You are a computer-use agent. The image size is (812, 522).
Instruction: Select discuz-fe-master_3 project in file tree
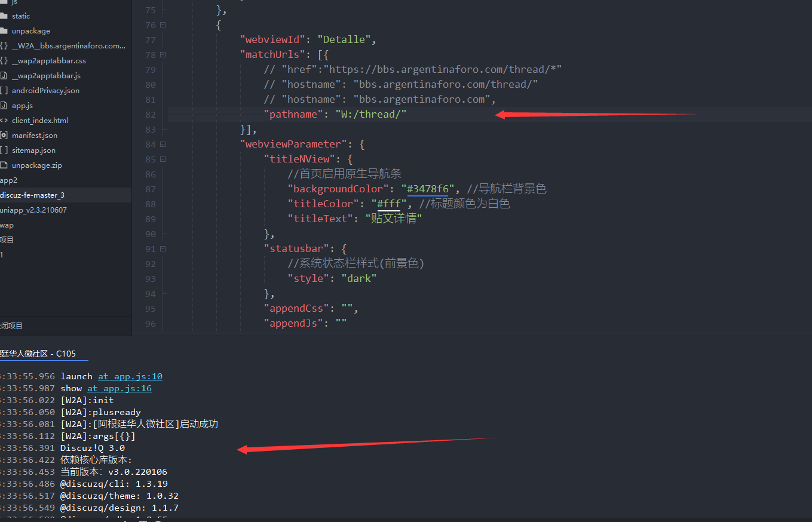pos(33,195)
